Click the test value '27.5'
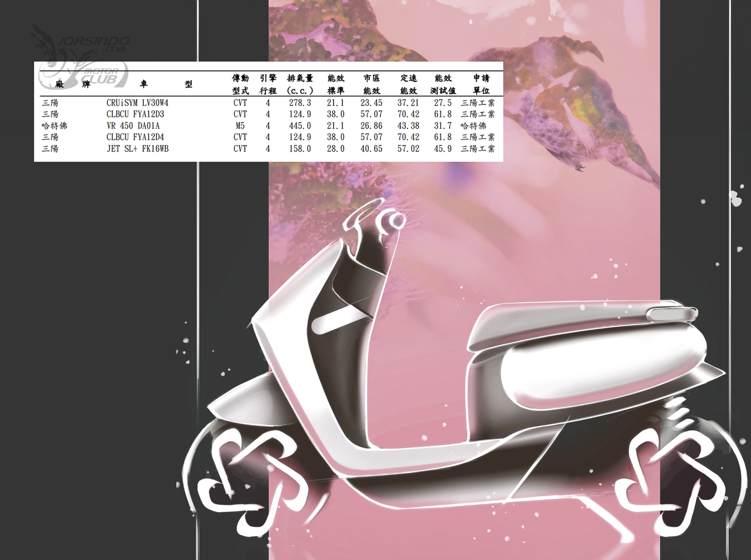Screen dimensions: 751x560 coord(443,103)
